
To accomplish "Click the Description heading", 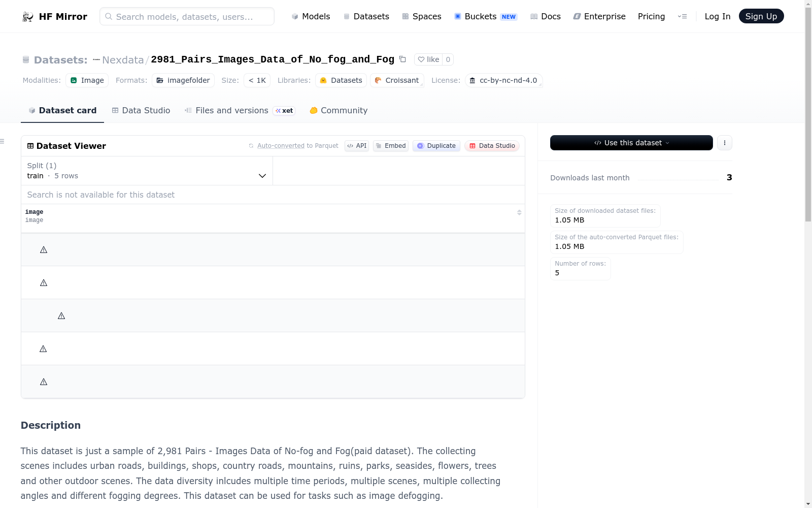I will (x=51, y=425).
